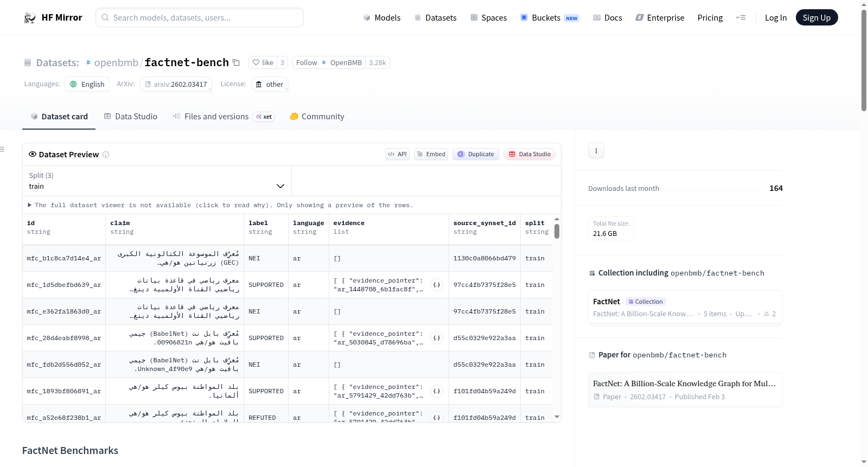Select cell mfc_e362fa1863d0_ar
The image size is (868, 467).
(x=64, y=311)
